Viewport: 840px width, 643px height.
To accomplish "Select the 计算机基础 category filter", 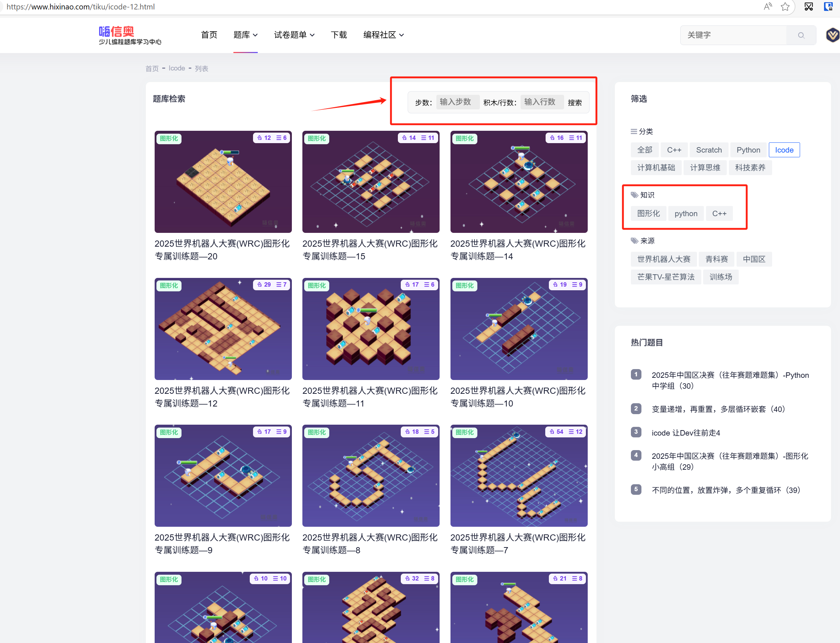I will (656, 167).
